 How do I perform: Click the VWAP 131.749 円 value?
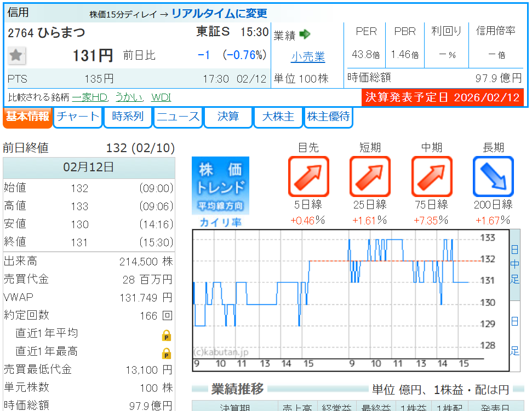(146, 298)
